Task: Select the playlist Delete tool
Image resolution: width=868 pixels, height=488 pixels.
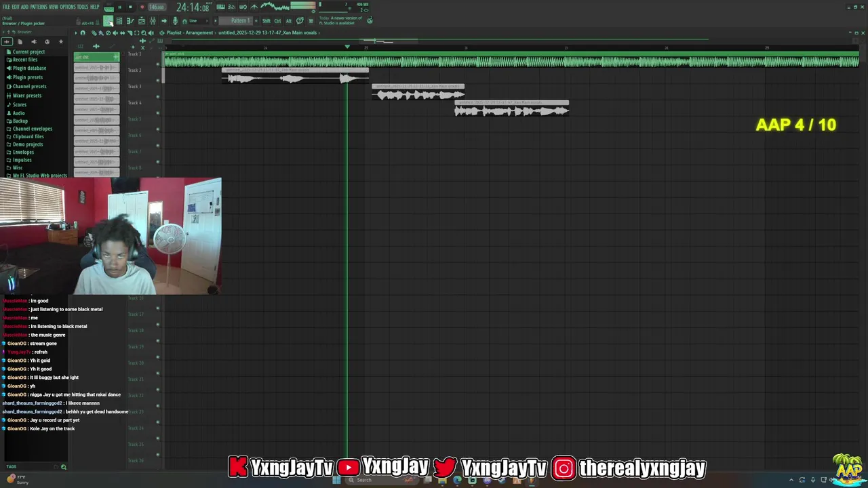Action: point(108,33)
